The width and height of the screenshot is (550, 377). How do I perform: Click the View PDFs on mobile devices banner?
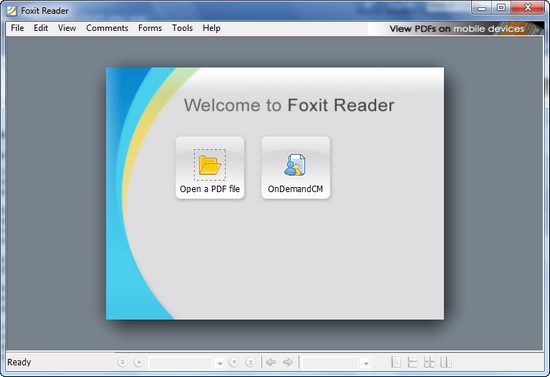(456, 29)
